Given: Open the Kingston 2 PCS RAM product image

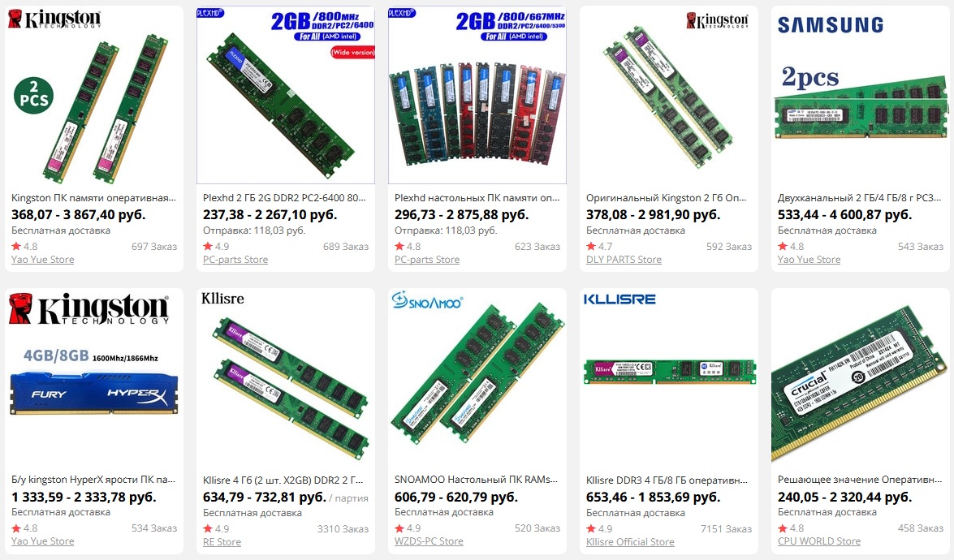Looking at the screenshot, I should tap(93, 95).
